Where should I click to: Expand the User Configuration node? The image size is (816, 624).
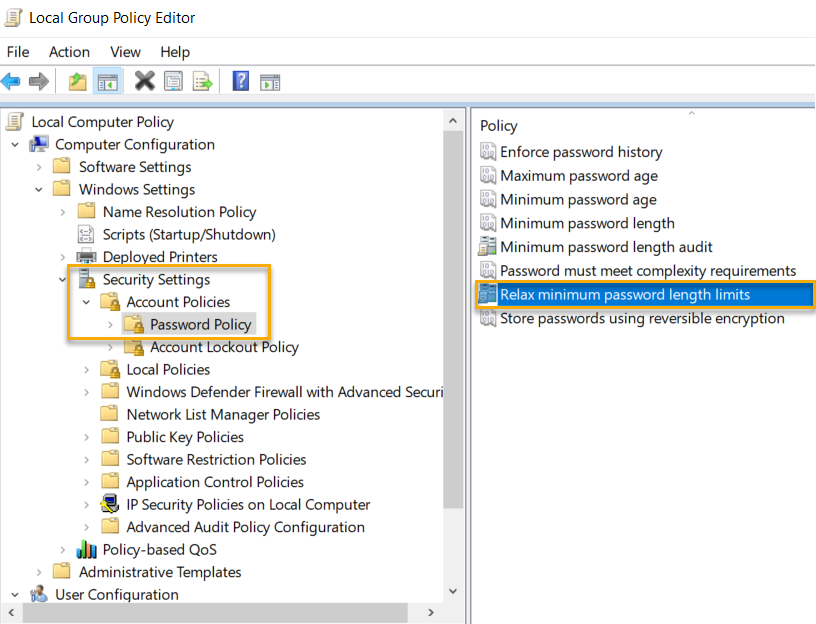(x=13, y=594)
